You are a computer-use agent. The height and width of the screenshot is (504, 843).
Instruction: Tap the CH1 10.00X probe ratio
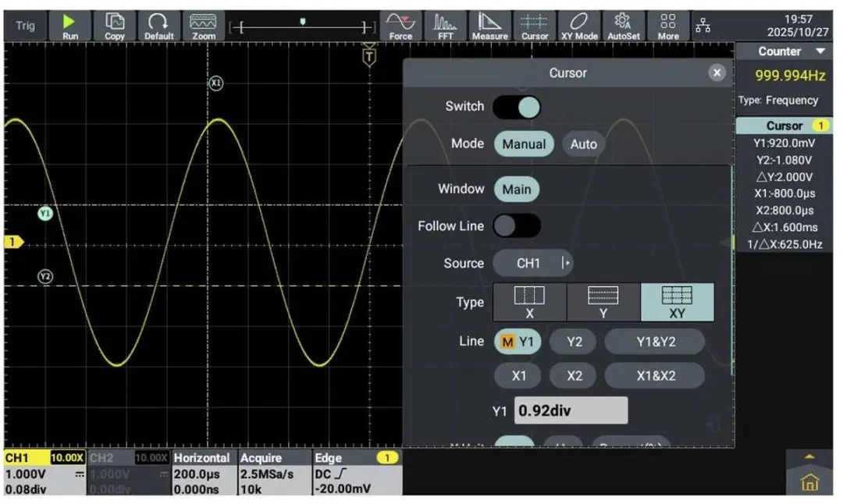click(x=67, y=458)
